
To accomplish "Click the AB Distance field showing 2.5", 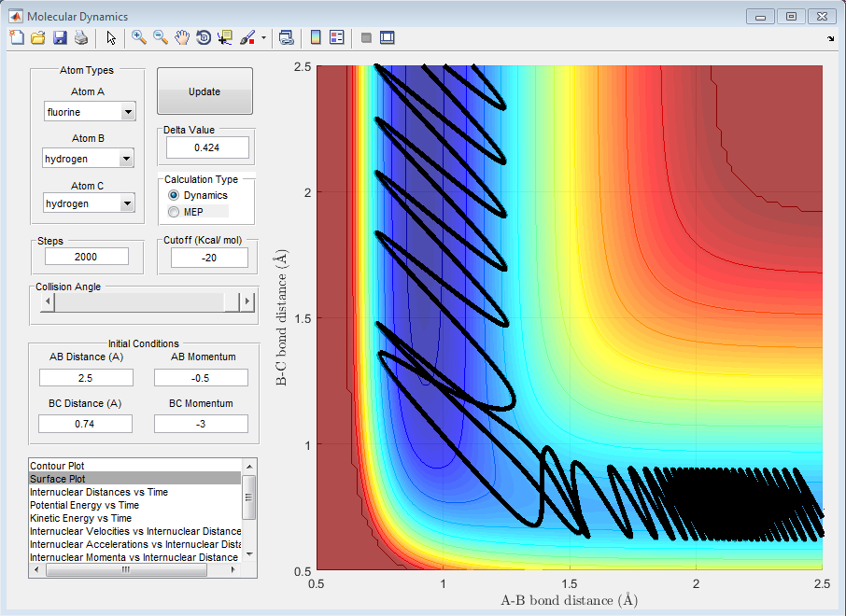I will click(x=86, y=378).
